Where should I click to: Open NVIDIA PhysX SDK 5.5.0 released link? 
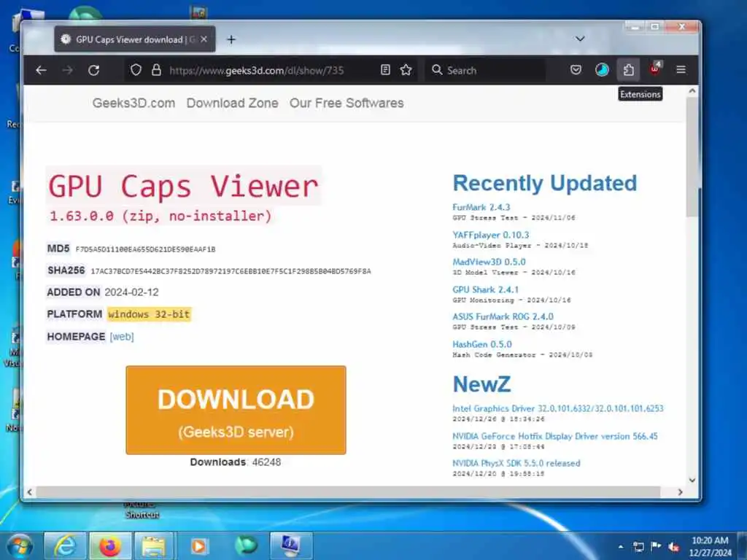tap(516, 463)
